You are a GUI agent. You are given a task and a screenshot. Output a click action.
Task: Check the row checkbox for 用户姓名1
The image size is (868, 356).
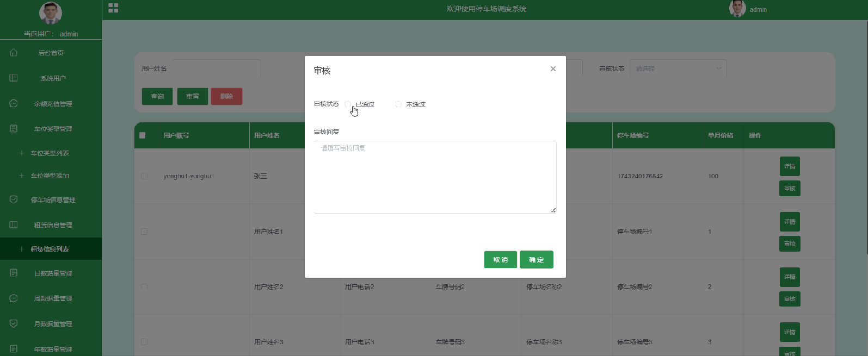pyautogui.click(x=144, y=232)
